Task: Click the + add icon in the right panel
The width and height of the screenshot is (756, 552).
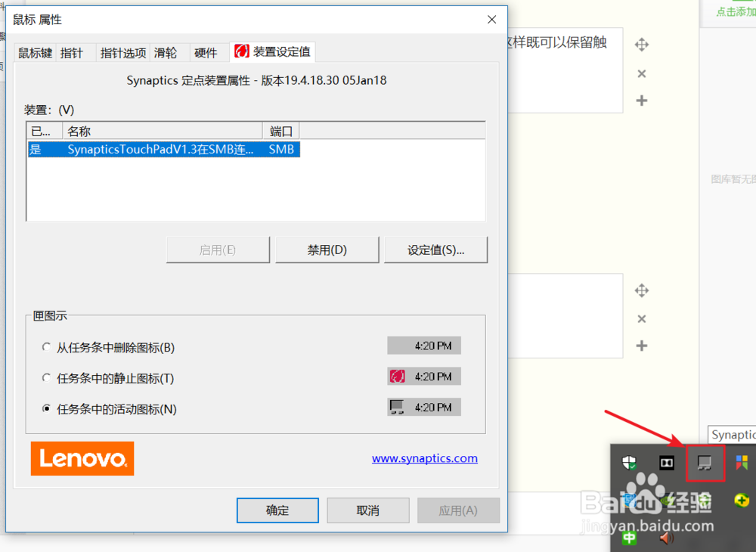Action: pos(642,101)
